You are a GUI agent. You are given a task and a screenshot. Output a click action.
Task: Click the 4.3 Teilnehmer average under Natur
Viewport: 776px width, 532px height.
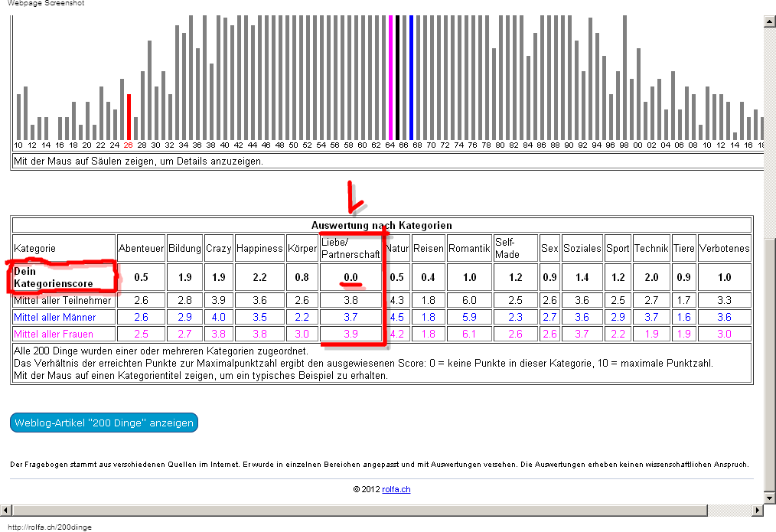pos(397,300)
